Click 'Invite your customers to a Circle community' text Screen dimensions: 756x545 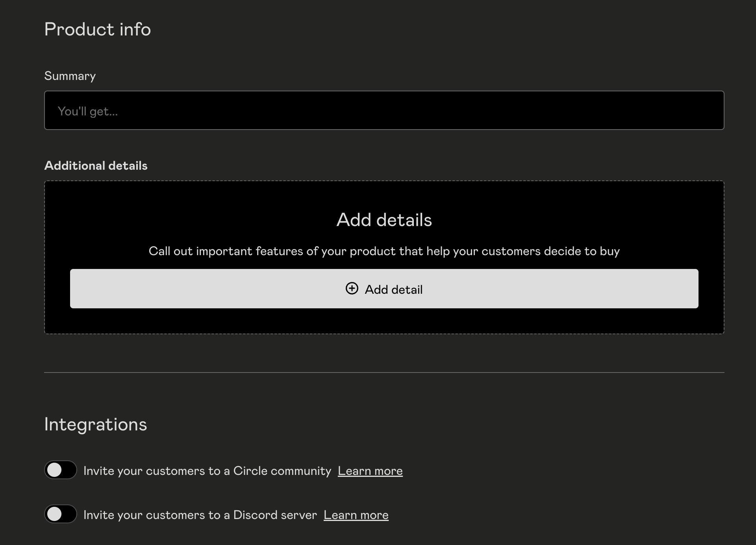[x=207, y=471]
